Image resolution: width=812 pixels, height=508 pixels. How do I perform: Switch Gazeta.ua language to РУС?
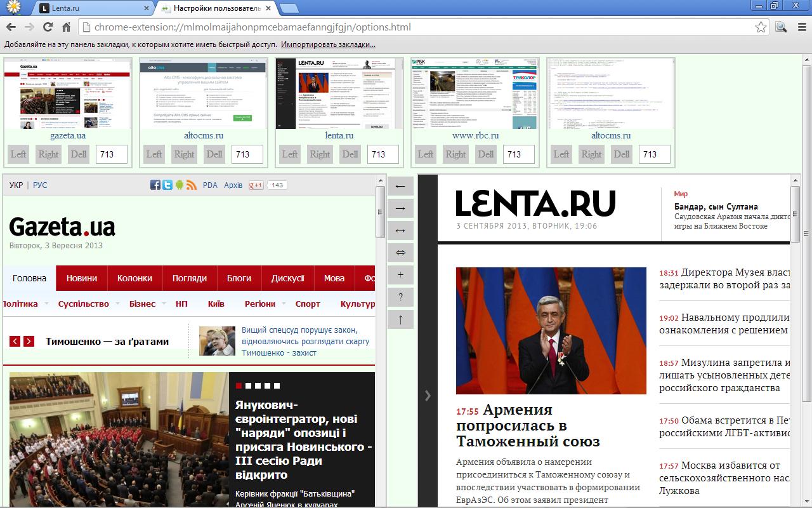pyautogui.click(x=40, y=185)
